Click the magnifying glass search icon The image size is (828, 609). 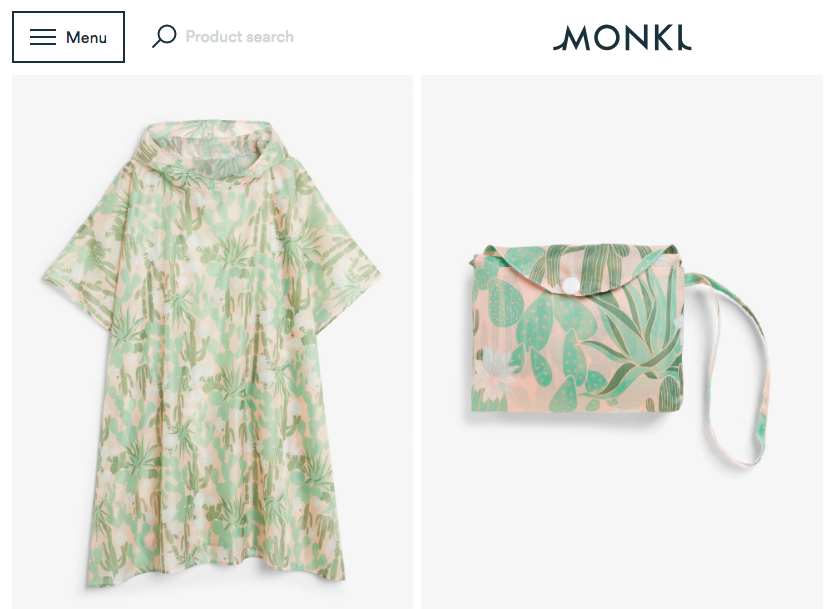pyautogui.click(x=164, y=36)
